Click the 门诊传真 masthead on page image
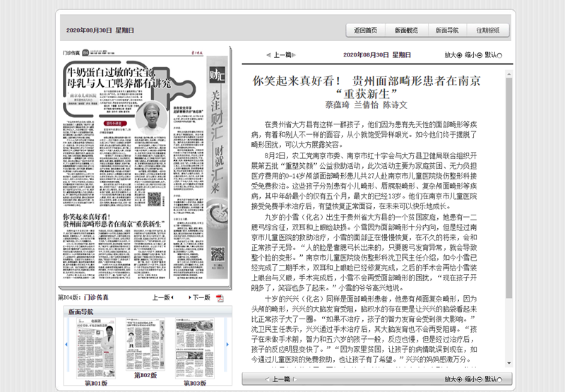Screen dimensions: 565x392 (71, 53)
